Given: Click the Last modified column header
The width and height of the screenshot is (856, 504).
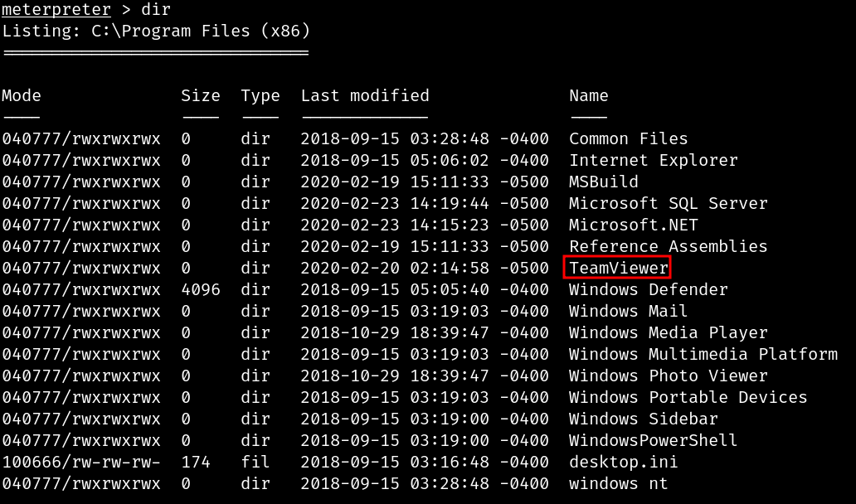Looking at the screenshot, I should point(365,95).
